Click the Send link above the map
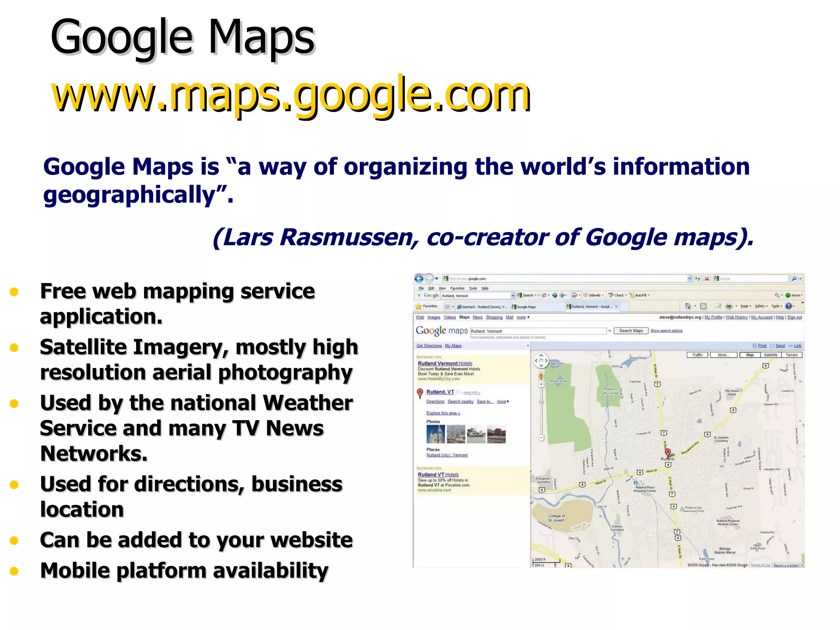Screen dimensions: 840x630 (x=780, y=346)
